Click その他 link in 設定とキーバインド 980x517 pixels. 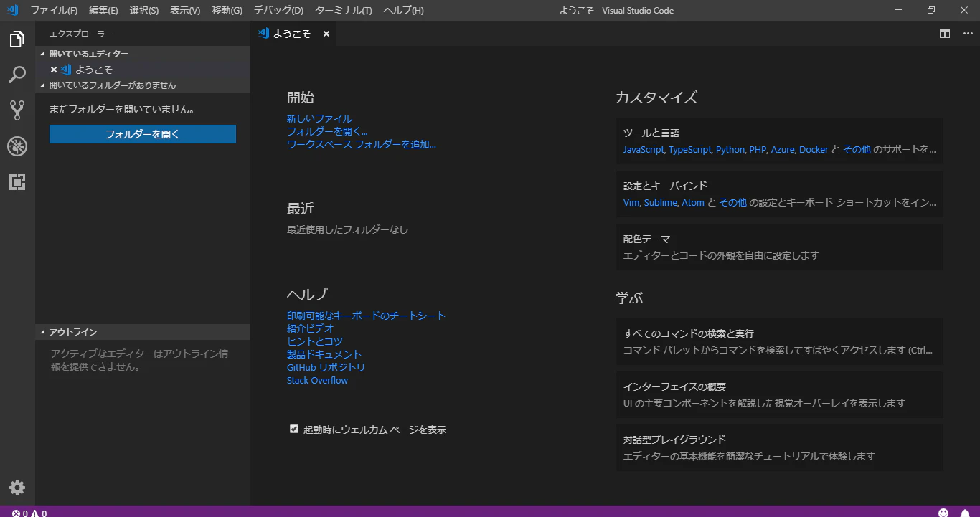pyautogui.click(x=732, y=203)
